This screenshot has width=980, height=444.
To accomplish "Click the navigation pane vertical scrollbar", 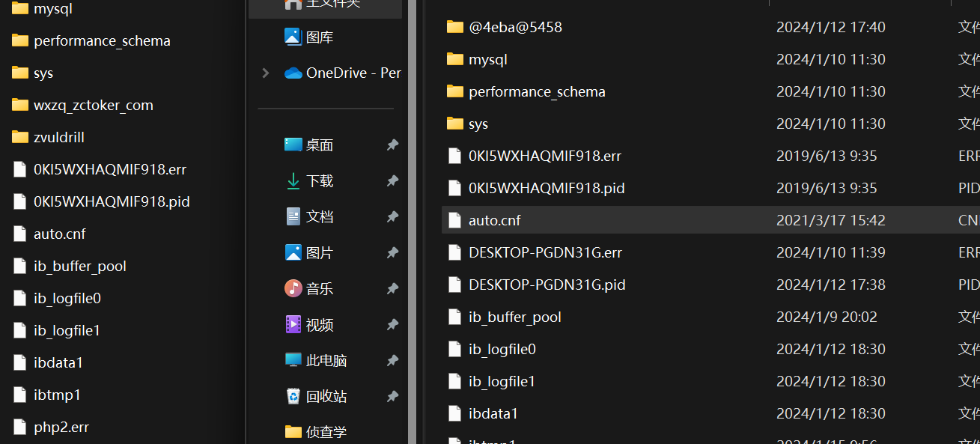I will [412, 222].
